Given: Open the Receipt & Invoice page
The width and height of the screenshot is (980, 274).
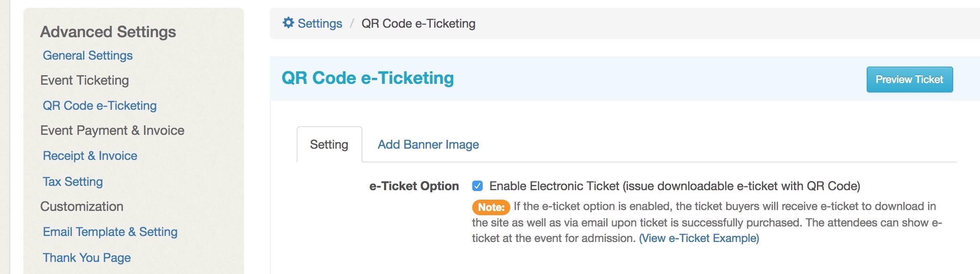Looking at the screenshot, I should coord(90,156).
